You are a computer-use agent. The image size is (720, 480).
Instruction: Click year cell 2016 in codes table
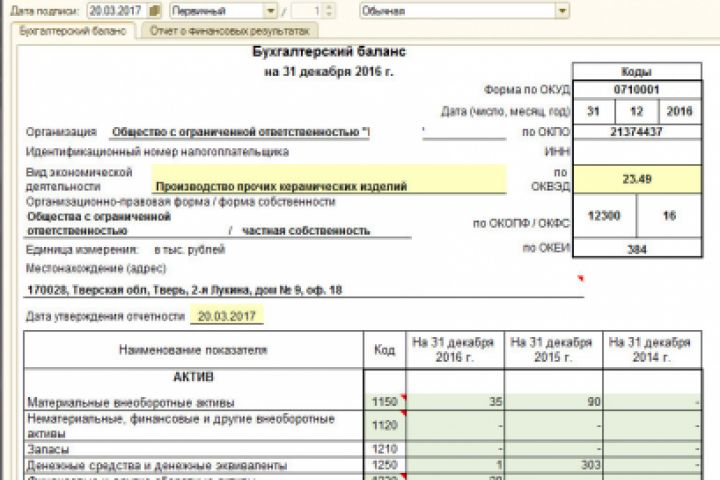click(680, 111)
